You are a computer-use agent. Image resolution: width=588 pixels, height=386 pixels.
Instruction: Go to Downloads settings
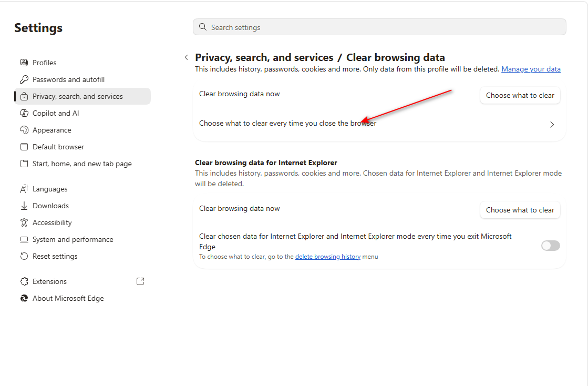(x=82, y=206)
